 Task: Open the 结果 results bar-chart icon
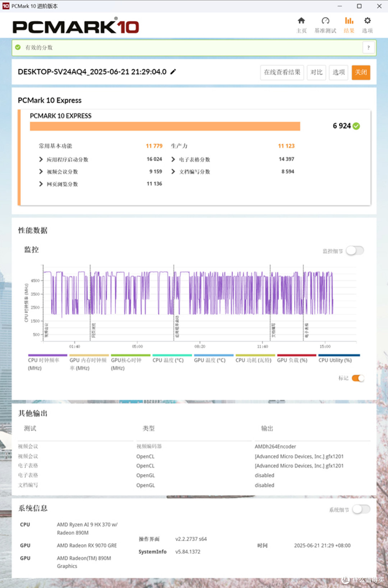[349, 21]
